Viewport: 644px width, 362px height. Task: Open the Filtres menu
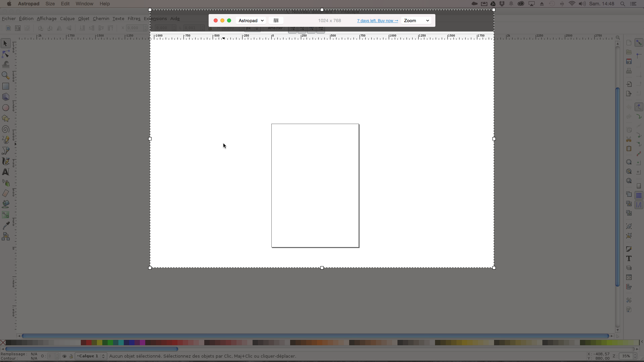pyautogui.click(x=134, y=18)
